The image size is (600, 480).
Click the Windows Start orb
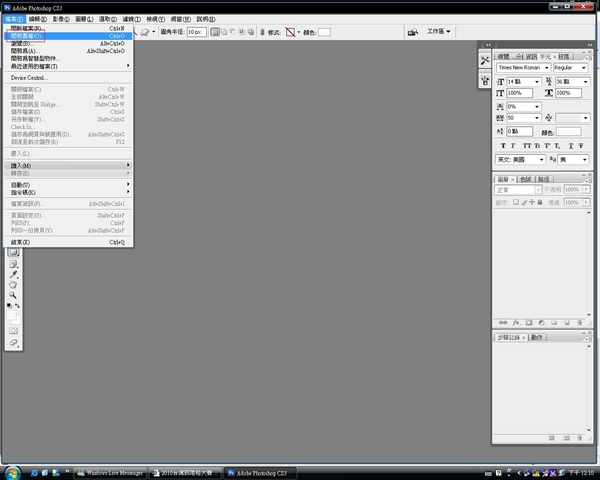click(12, 473)
